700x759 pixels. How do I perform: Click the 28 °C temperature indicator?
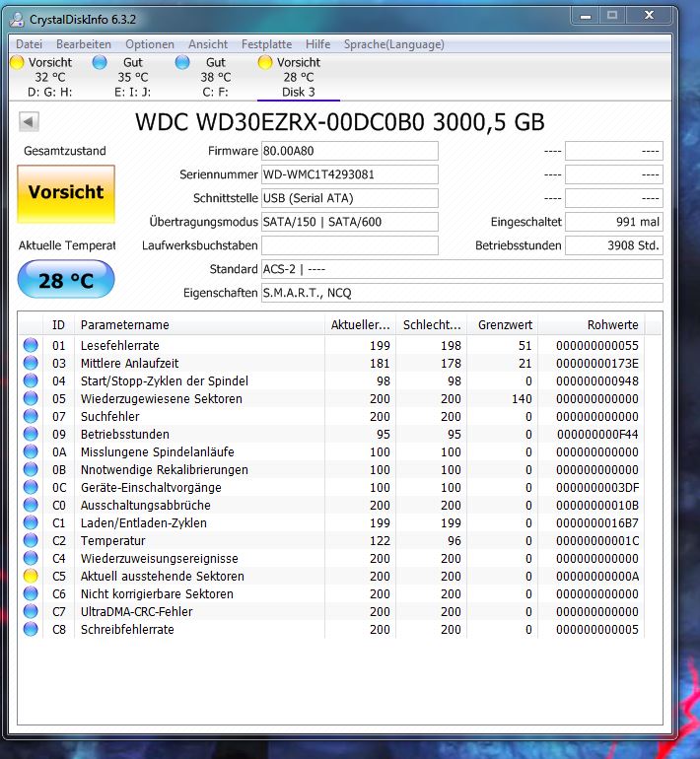pos(66,279)
